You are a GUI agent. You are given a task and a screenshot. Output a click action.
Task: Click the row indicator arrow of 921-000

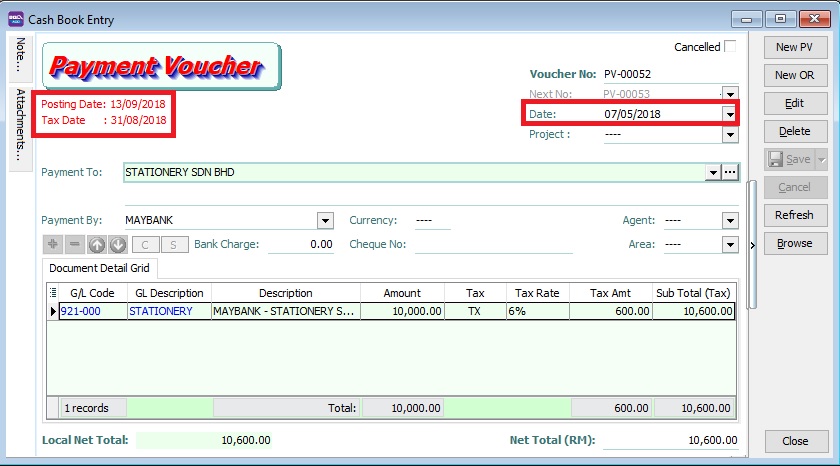(x=53, y=311)
